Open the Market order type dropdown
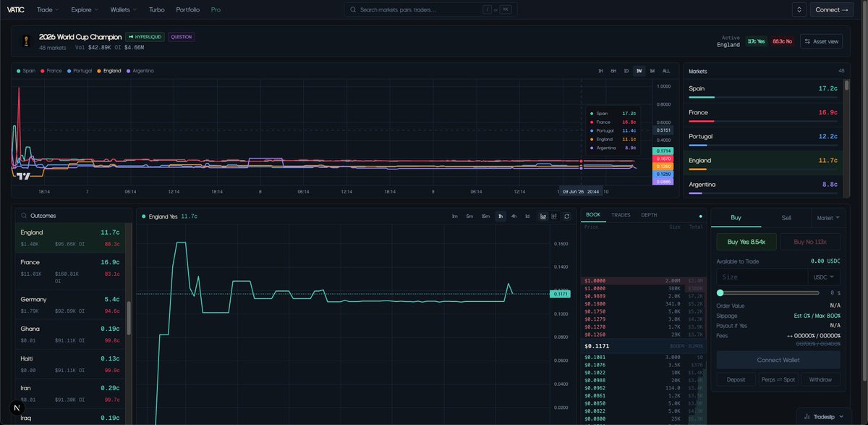The height and width of the screenshot is (425, 868). 828,217
